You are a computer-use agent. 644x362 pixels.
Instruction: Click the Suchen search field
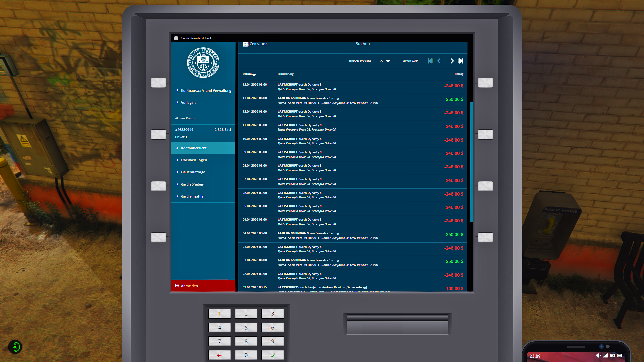409,44
